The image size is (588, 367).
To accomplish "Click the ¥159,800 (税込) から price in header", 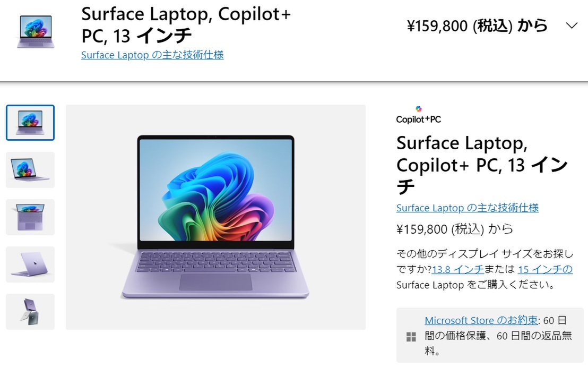I will point(477,26).
